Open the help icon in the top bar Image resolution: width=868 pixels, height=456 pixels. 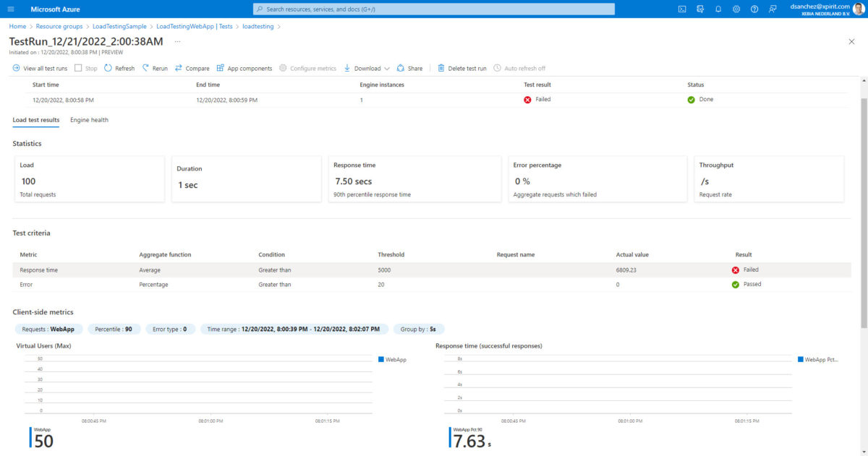753,8
